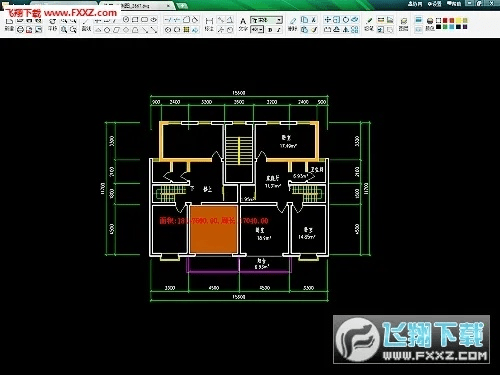This screenshot has width=500, height=375.
Task: Click the red area measurement text
Action: (x=214, y=221)
